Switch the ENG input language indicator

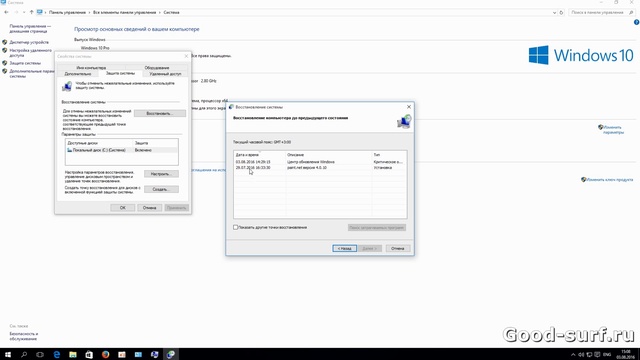pyautogui.click(x=607, y=355)
